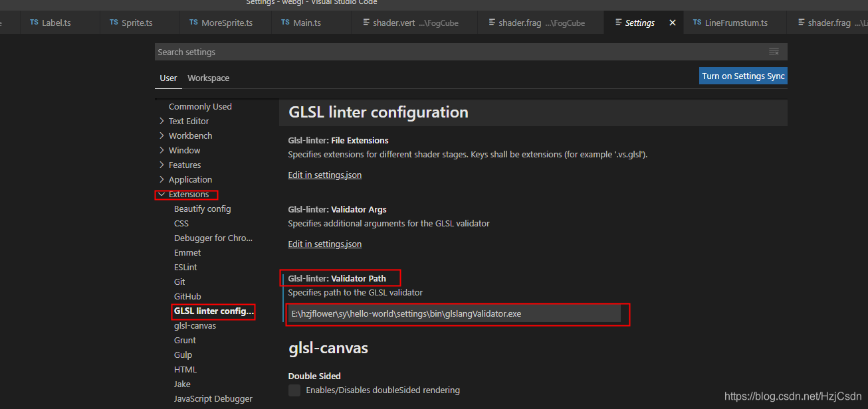The image size is (868, 409).
Task: Select the Workspace settings scope tab
Action: pos(208,78)
